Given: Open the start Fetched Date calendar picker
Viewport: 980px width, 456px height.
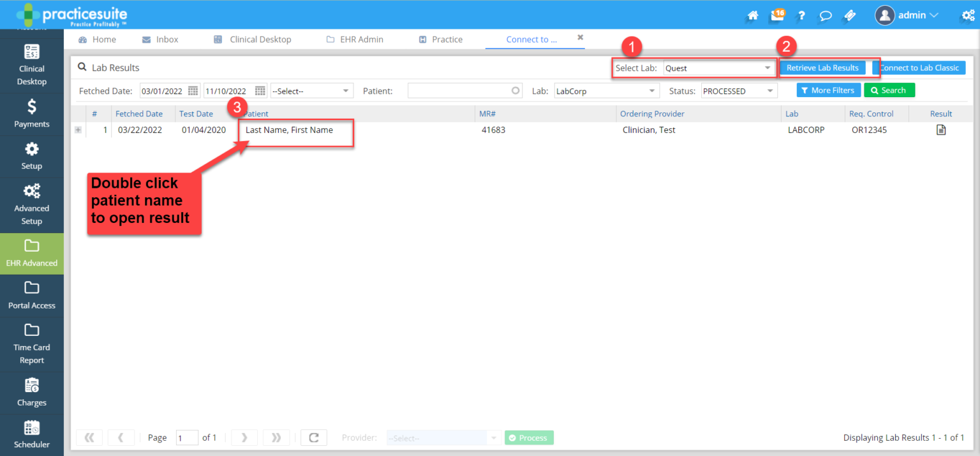Looking at the screenshot, I should tap(193, 91).
